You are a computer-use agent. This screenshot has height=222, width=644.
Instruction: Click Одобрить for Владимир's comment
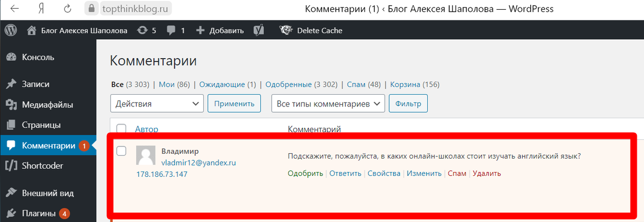pos(305,173)
